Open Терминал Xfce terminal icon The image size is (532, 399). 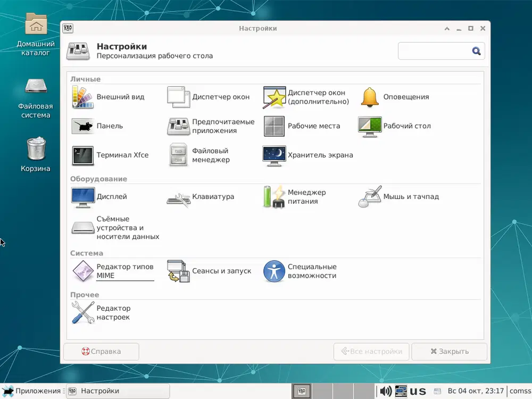[82, 155]
